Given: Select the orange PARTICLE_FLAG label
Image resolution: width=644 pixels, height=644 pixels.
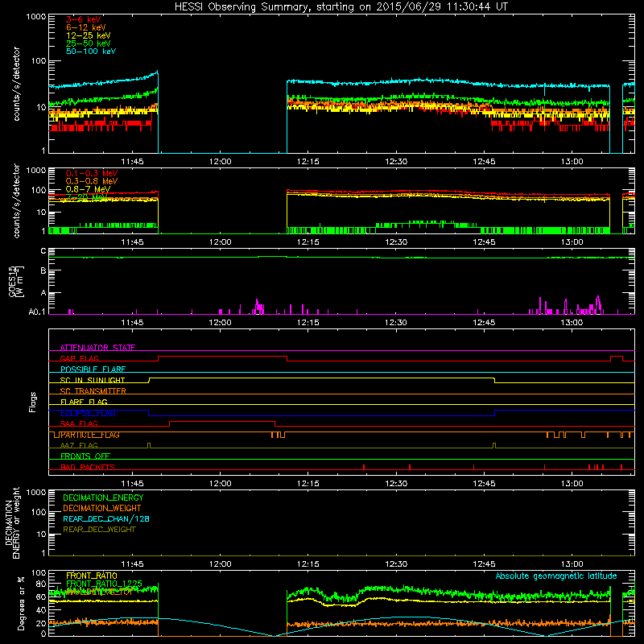Looking at the screenshot, I should (90, 435).
